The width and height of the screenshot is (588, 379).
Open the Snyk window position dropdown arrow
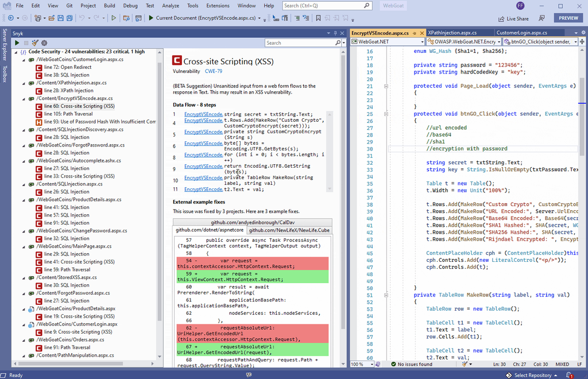click(328, 33)
